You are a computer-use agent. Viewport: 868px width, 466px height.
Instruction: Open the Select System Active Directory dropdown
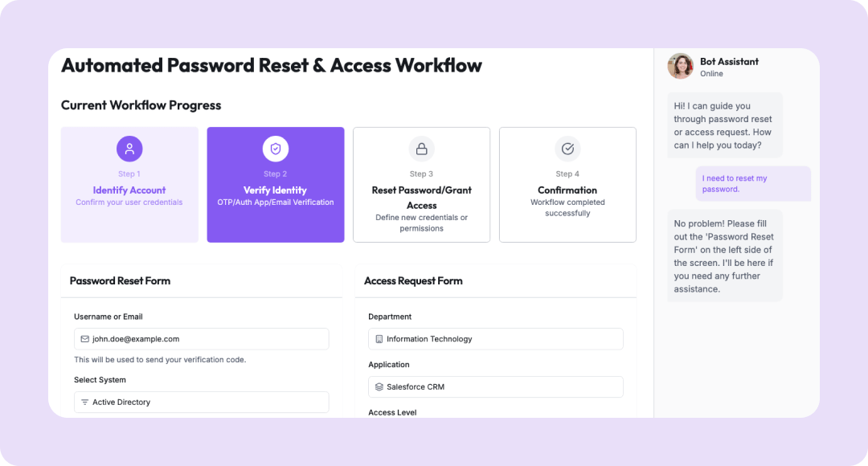[201, 402]
